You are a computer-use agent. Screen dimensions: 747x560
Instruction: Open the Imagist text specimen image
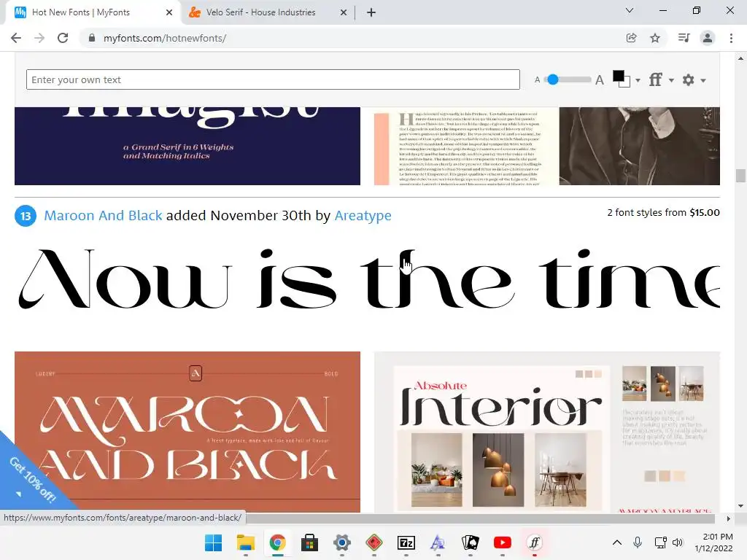coord(547,146)
